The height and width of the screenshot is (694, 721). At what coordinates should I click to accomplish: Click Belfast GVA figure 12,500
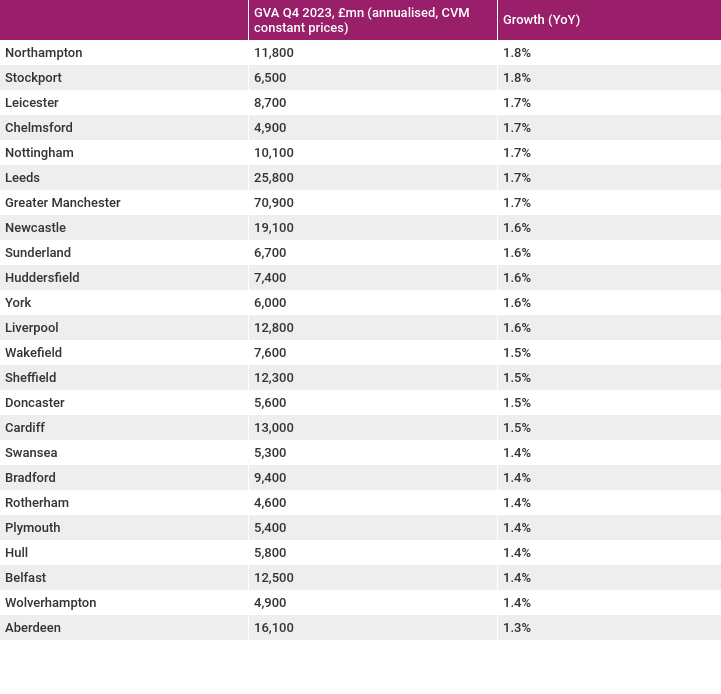274,578
